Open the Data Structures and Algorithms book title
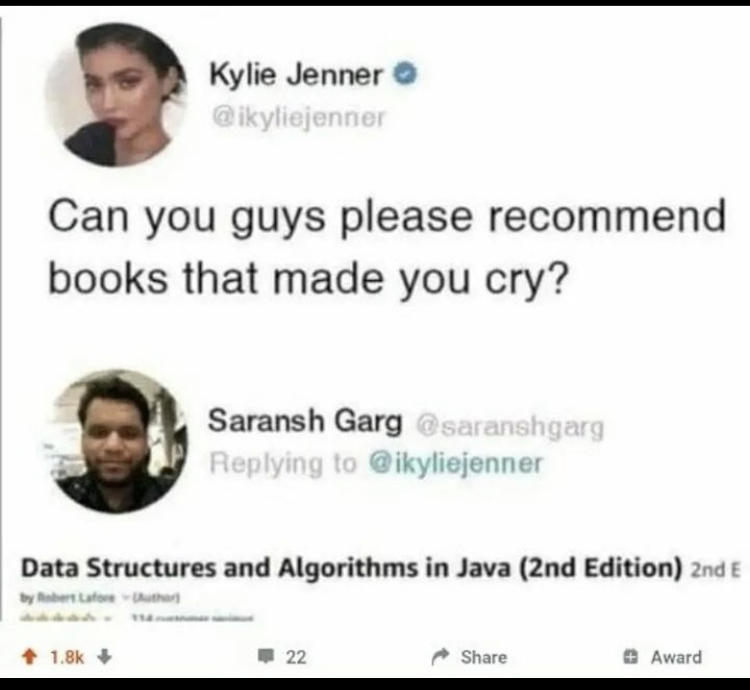The height and width of the screenshot is (690, 750). coord(351,568)
